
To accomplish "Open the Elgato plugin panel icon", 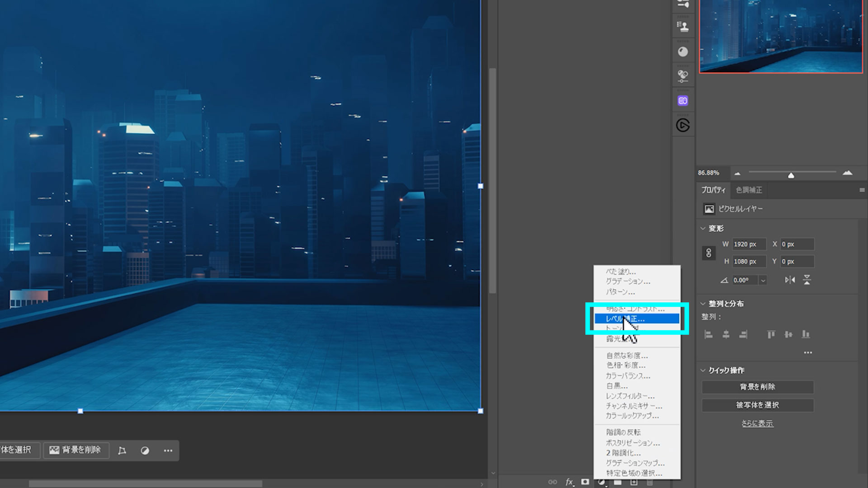I will [x=683, y=125].
